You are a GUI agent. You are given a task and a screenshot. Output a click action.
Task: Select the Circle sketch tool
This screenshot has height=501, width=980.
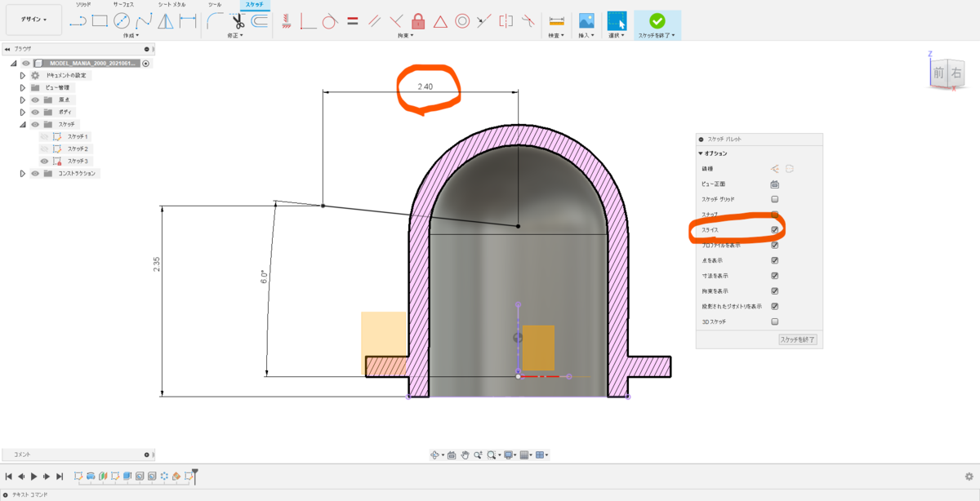pyautogui.click(x=122, y=21)
